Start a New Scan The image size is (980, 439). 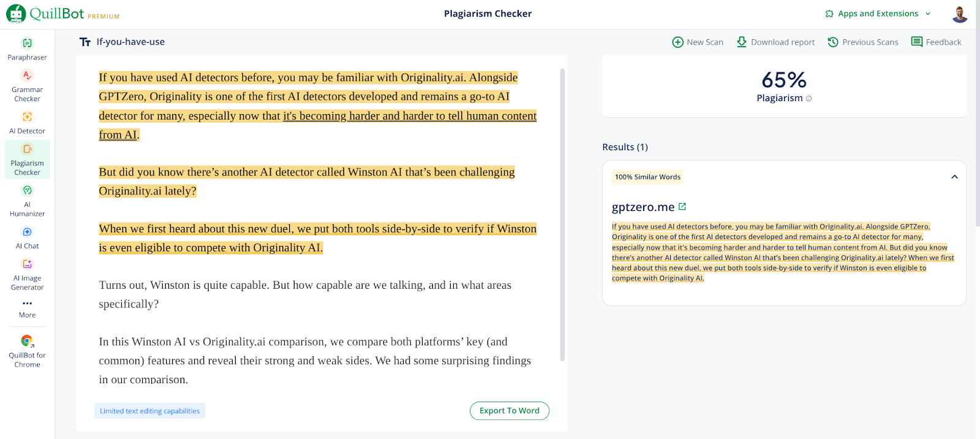[698, 42]
